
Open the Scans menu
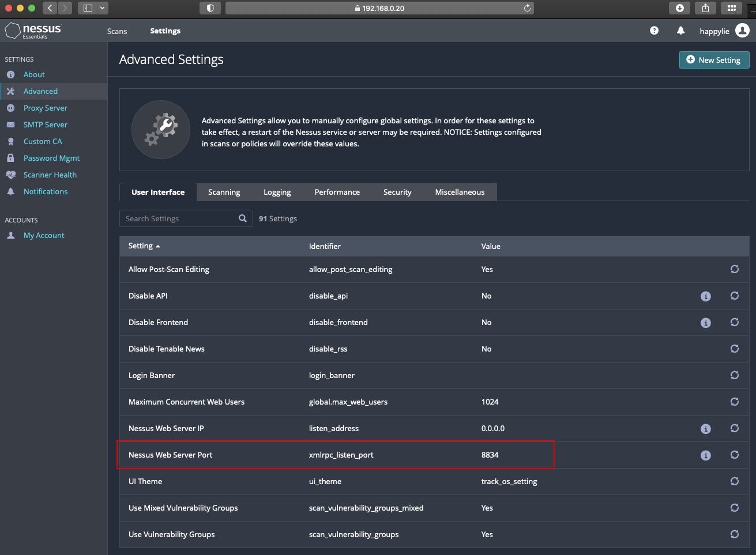(x=117, y=31)
